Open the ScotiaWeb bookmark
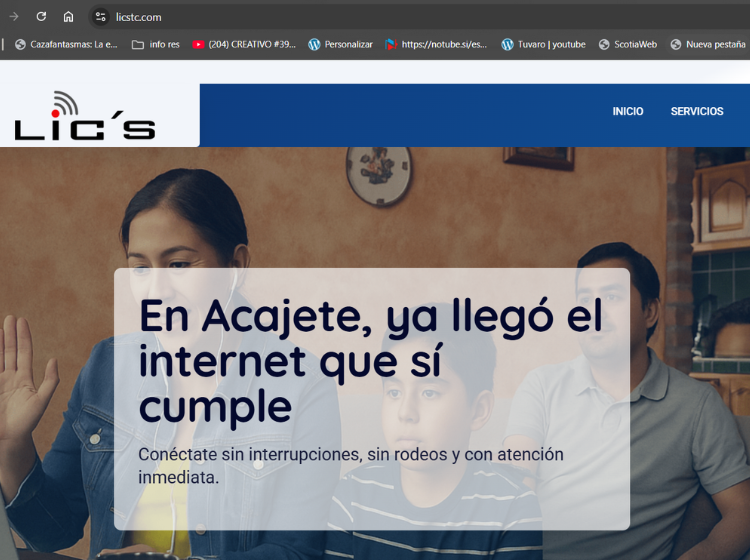 click(x=627, y=44)
